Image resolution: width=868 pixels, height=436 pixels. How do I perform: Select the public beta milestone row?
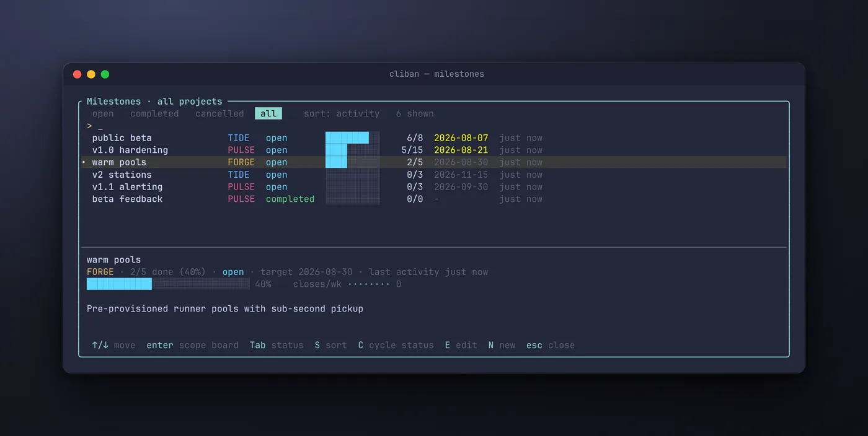(434, 138)
